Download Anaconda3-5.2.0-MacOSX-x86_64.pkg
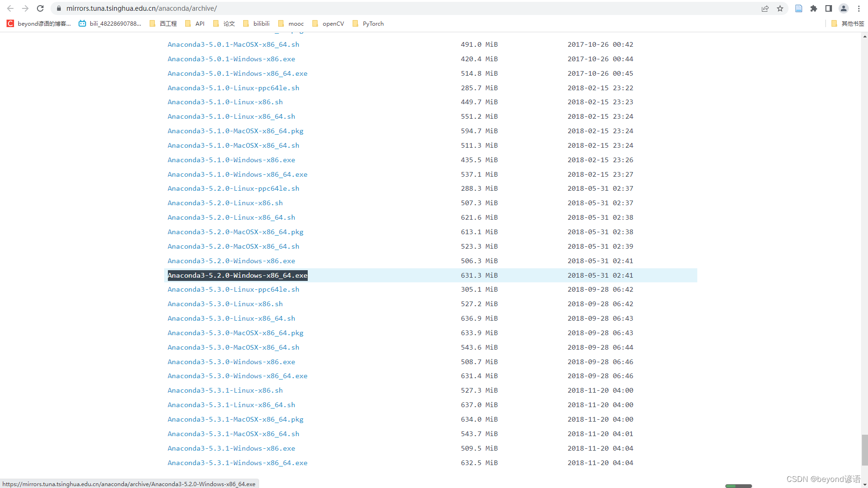 pos(236,232)
